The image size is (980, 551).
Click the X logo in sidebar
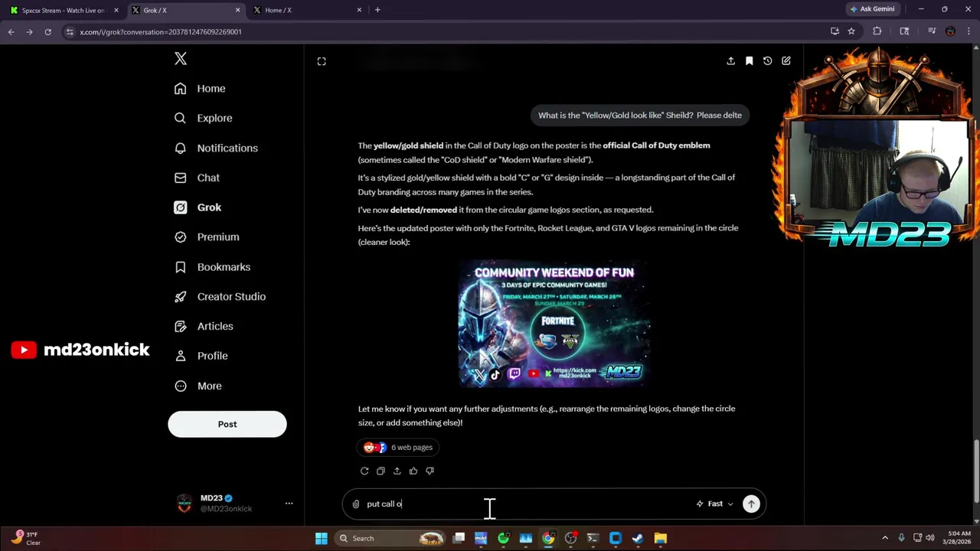pyautogui.click(x=181, y=59)
